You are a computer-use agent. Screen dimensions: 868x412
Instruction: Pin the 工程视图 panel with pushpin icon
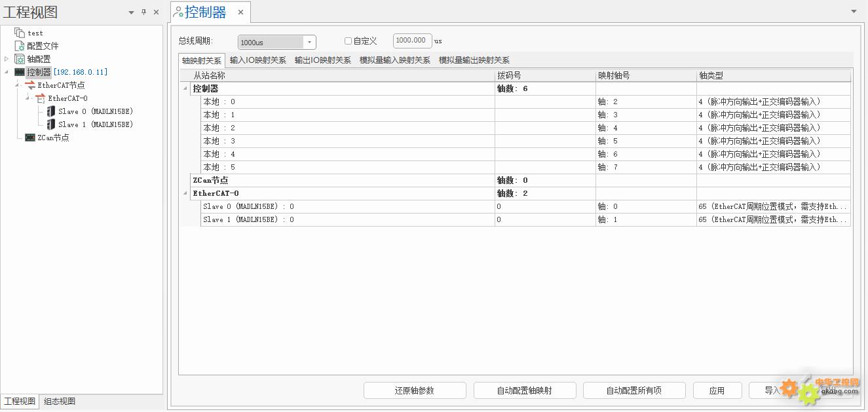143,12
